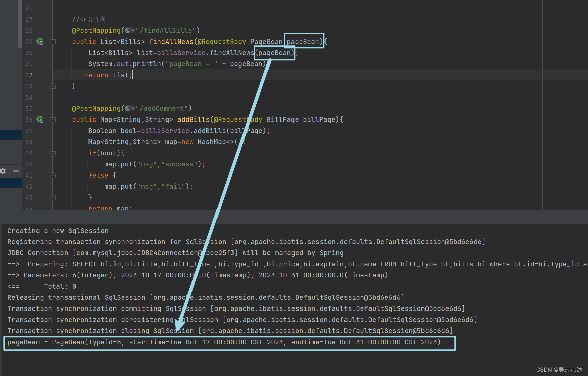Click the hide (minus) icon beside the gear
This screenshot has height=376, width=588.
pos(16,171)
